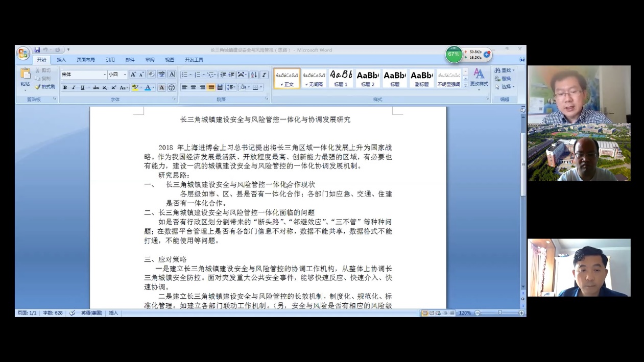The width and height of the screenshot is (644, 362).
Task: Open the 页面布局 (Page Layout) tab
Action: pos(86,60)
